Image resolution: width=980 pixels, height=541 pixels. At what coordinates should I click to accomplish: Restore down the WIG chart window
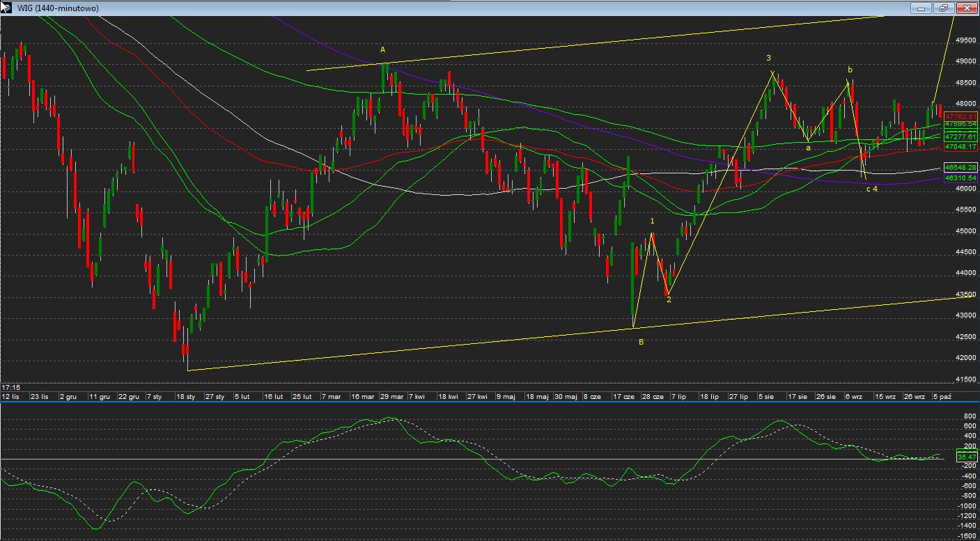click(x=944, y=8)
